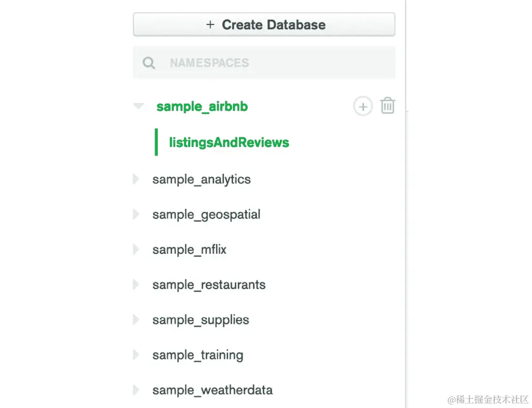
Task: Expand the sample_supplies database arrow
Action: [136, 319]
